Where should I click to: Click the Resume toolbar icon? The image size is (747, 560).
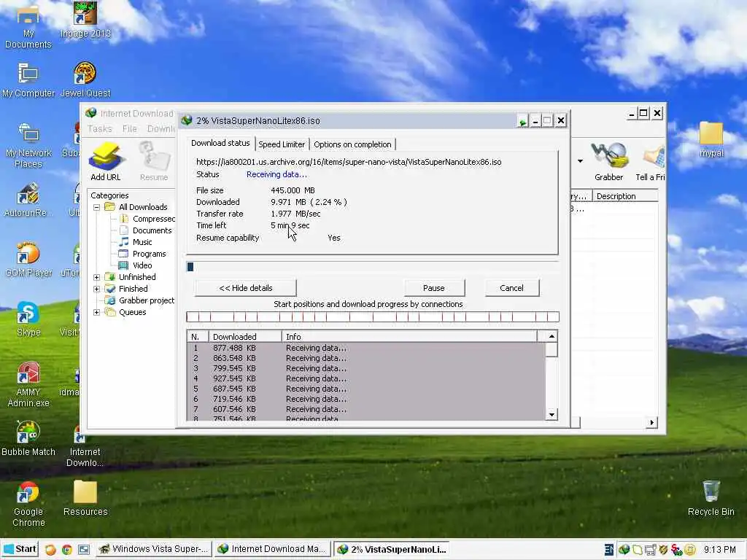(154, 162)
